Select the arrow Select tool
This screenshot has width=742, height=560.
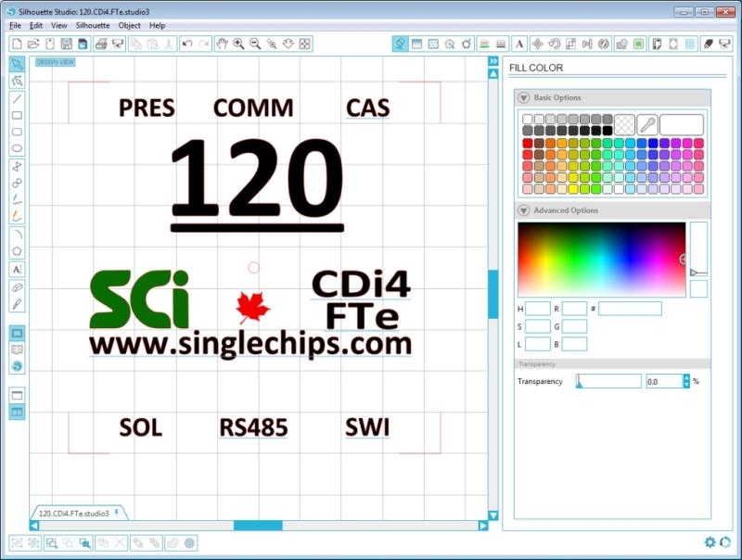tap(17, 64)
